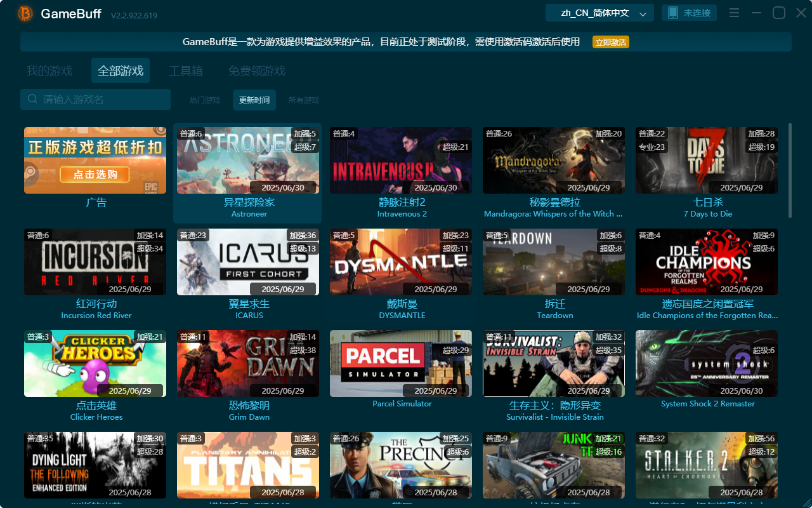Viewport: 812px width, 508px height.
Task: Click the 七日杀 game title
Action: pos(708,203)
